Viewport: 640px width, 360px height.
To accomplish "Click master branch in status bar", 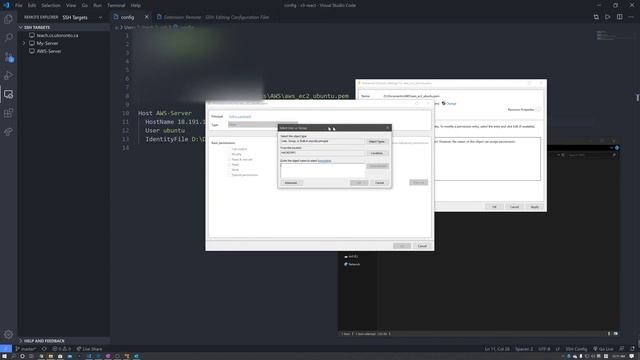I will tap(25, 349).
